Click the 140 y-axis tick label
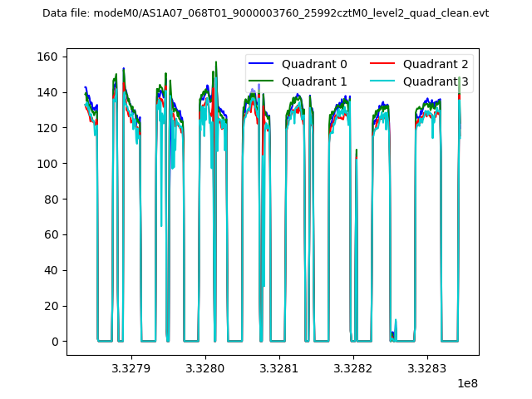This screenshot has height=399, width=532. click(x=47, y=92)
